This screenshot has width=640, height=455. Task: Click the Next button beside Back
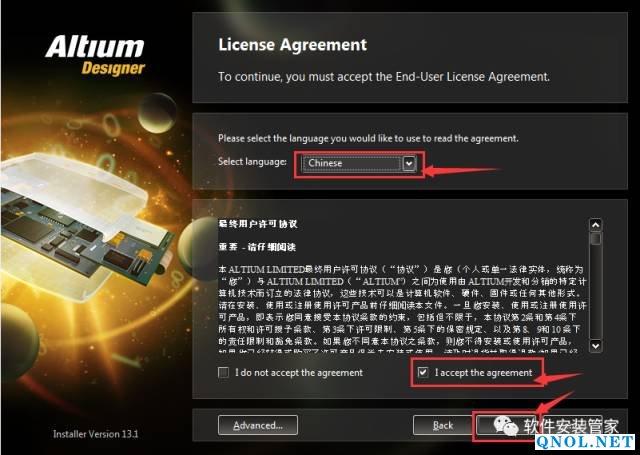pos(504,425)
